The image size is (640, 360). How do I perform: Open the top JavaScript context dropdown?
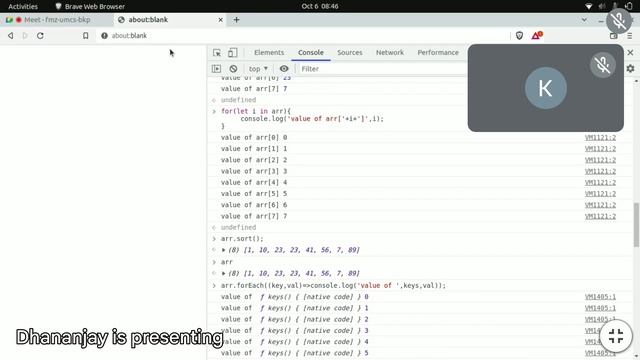click(258, 69)
